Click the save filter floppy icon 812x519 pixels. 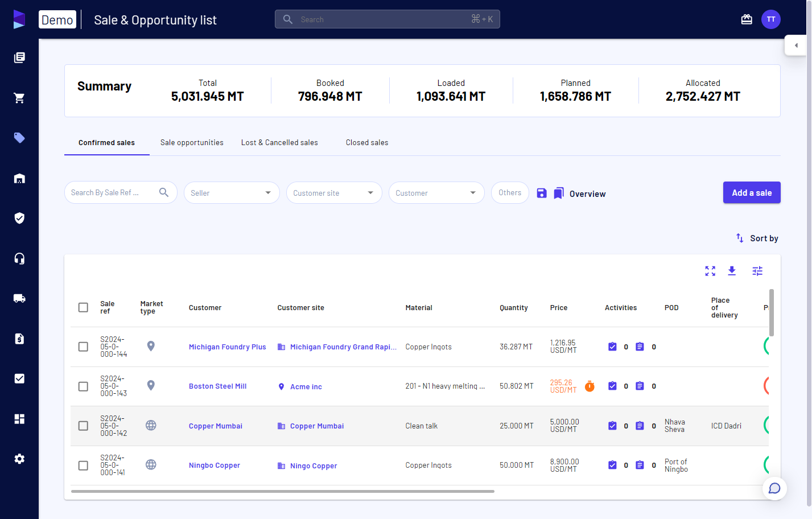[x=542, y=193]
